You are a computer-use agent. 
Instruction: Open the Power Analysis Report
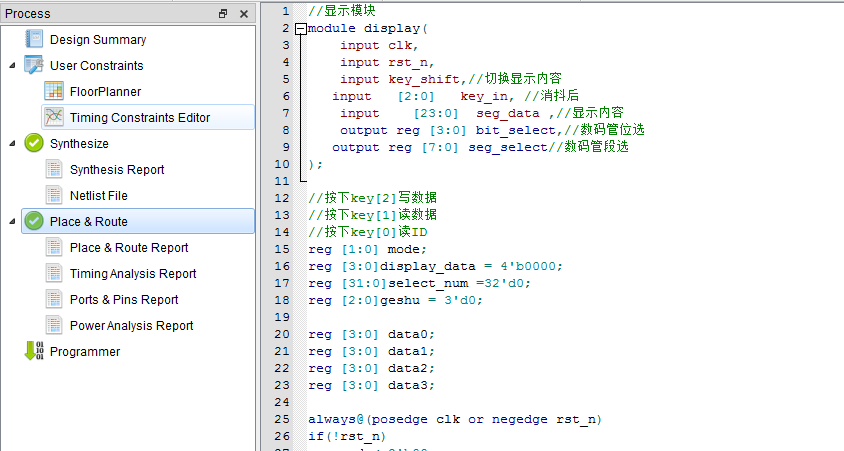[131, 326]
